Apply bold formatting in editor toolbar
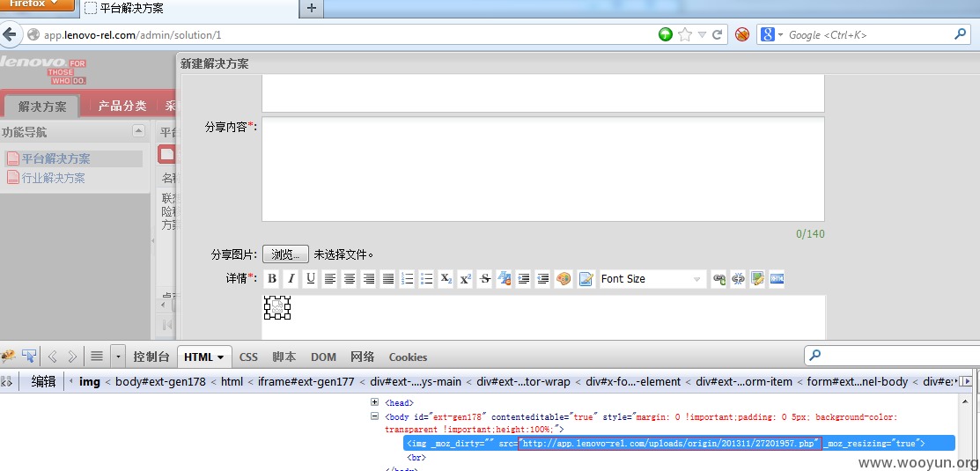This screenshot has width=980, height=471. [x=271, y=279]
